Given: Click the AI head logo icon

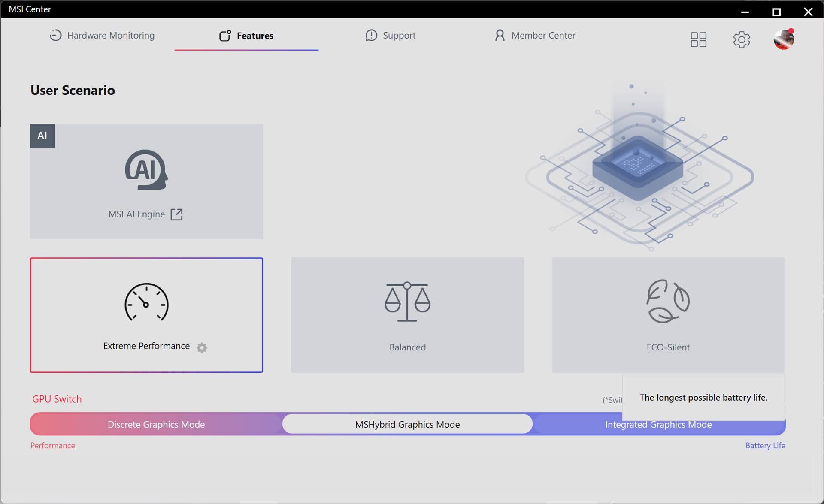Looking at the screenshot, I should click(x=146, y=169).
